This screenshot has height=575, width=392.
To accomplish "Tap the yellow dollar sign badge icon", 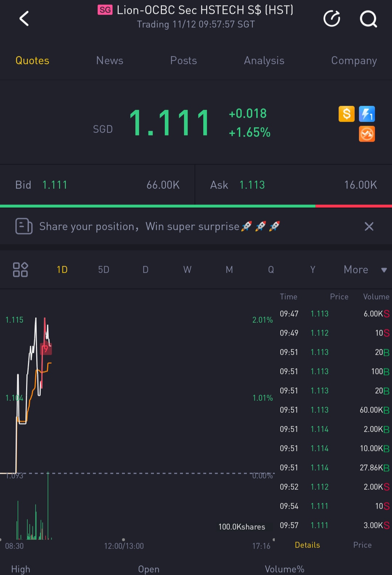I will (x=347, y=114).
